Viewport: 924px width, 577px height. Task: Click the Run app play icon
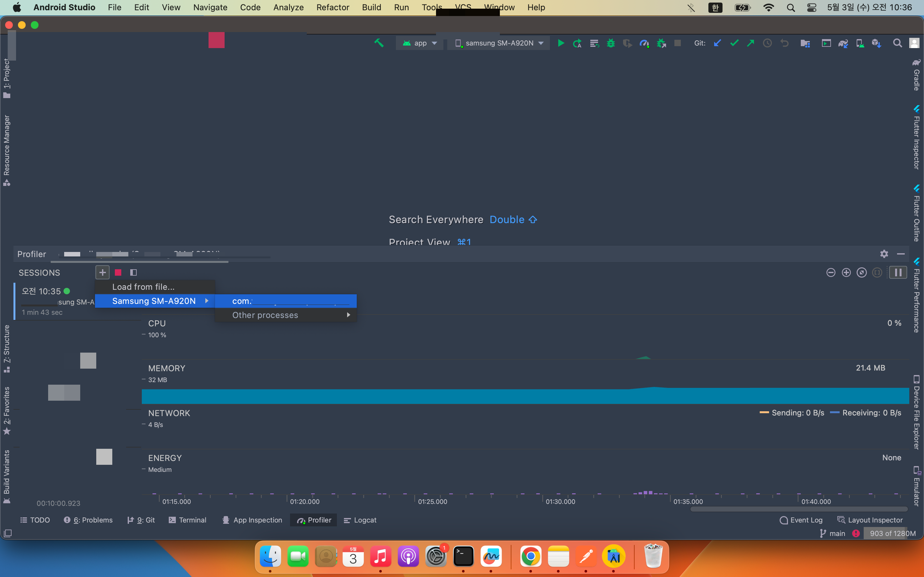coord(560,43)
